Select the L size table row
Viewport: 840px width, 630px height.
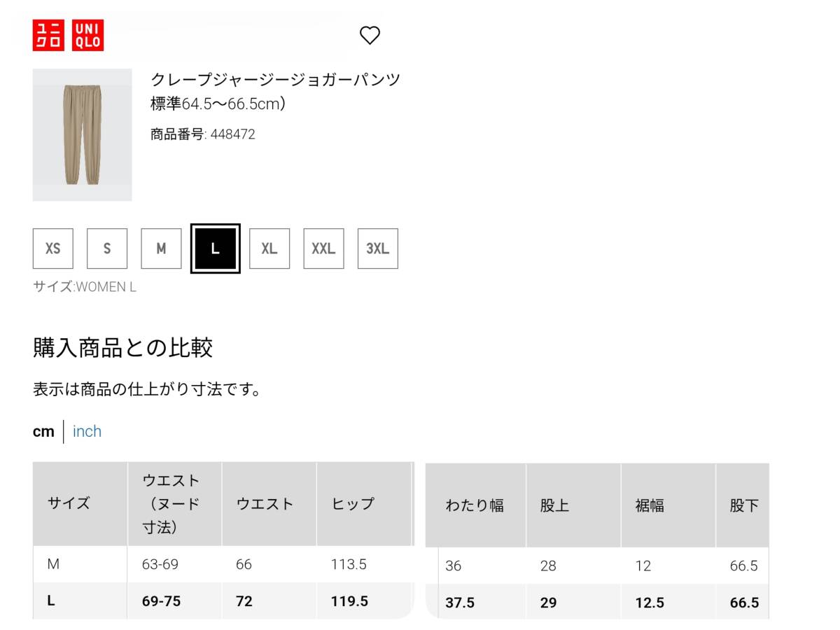pos(223,601)
